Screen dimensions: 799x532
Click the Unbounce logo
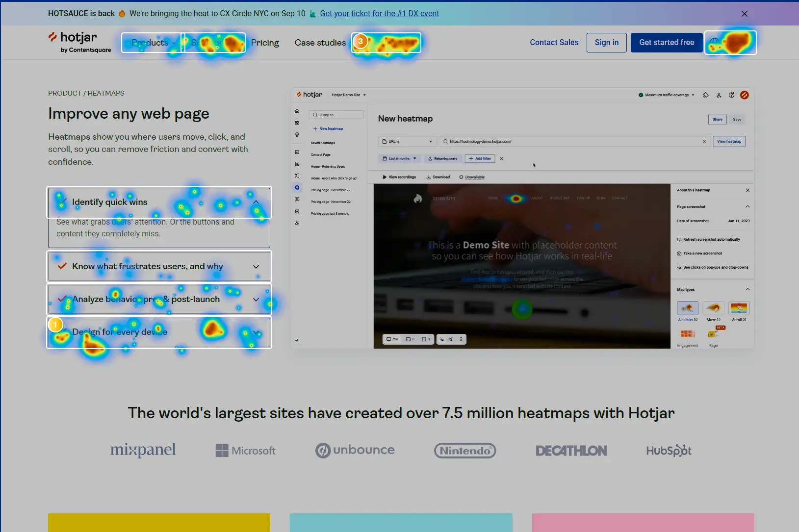coord(355,450)
